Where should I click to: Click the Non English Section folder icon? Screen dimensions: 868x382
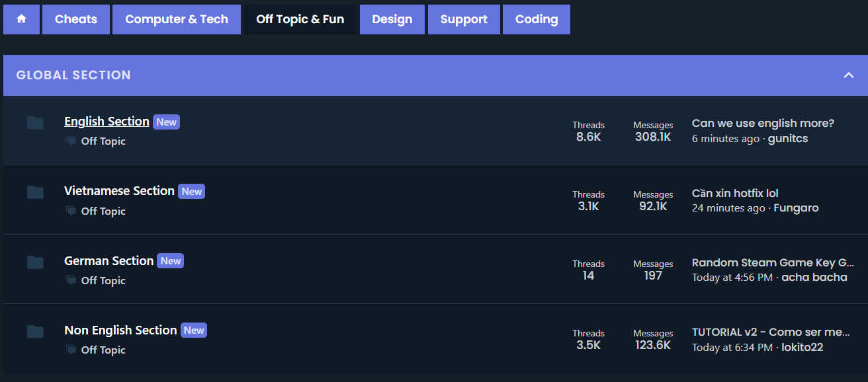point(35,332)
